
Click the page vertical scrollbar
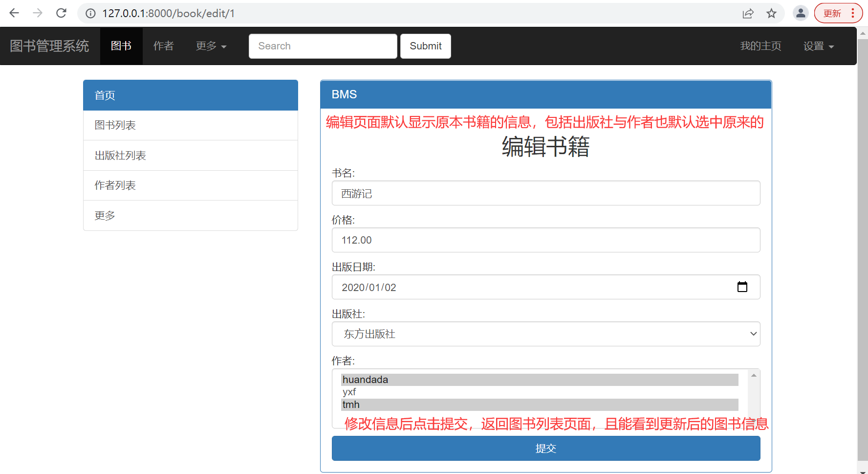tap(863, 249)
